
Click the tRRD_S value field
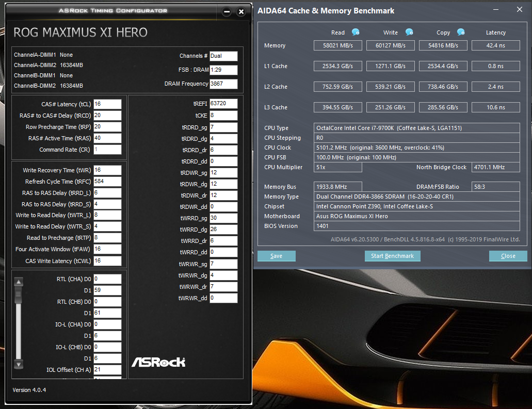107,204
